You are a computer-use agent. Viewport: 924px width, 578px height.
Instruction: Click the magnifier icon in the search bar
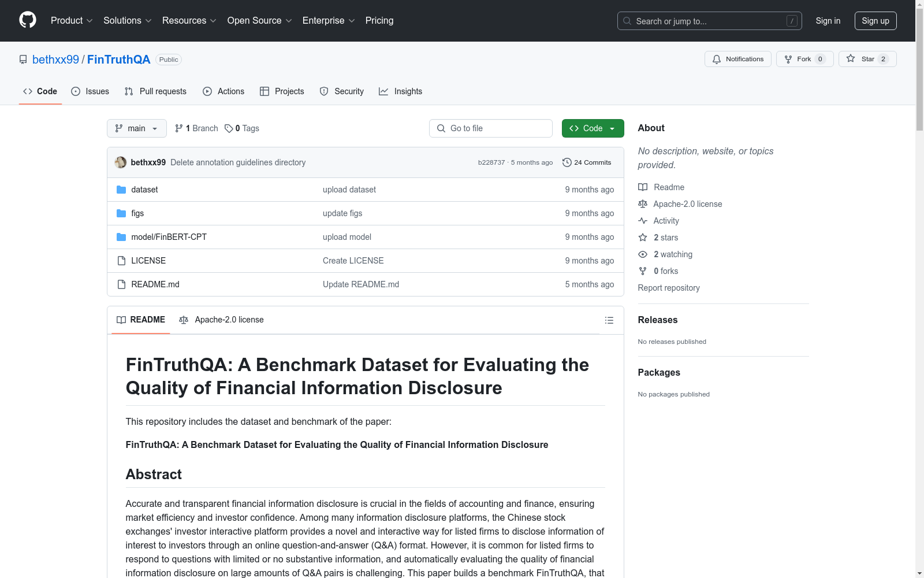pos(627,21)
